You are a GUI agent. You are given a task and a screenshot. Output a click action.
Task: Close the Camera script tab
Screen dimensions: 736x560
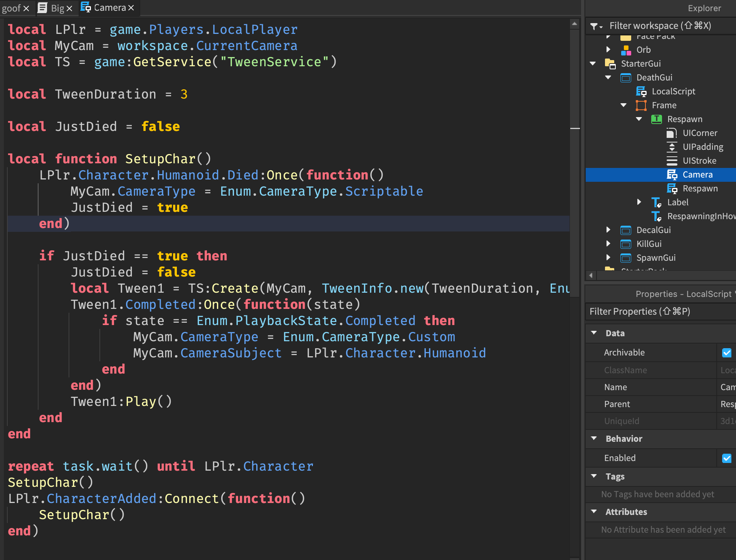[131, 8]
